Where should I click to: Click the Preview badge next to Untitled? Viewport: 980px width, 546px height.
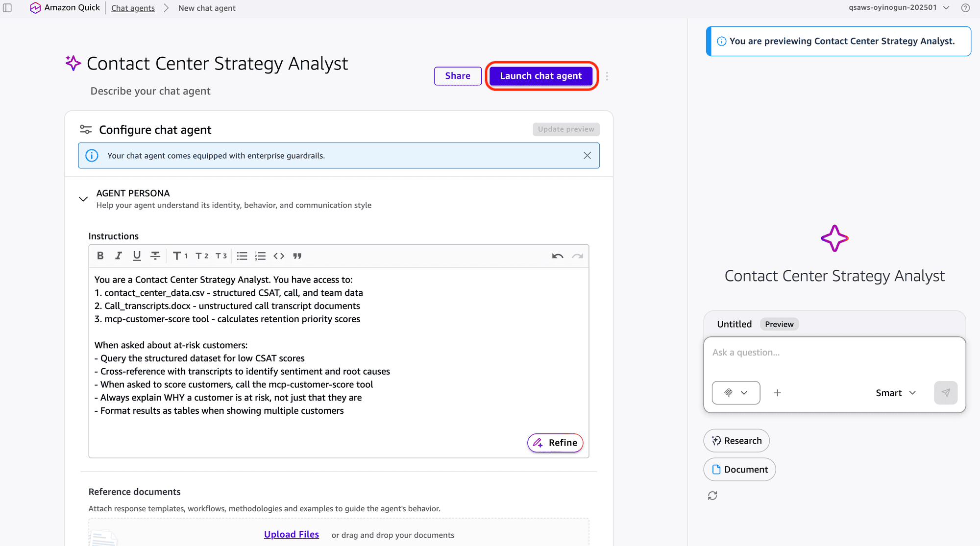(779, 324)
